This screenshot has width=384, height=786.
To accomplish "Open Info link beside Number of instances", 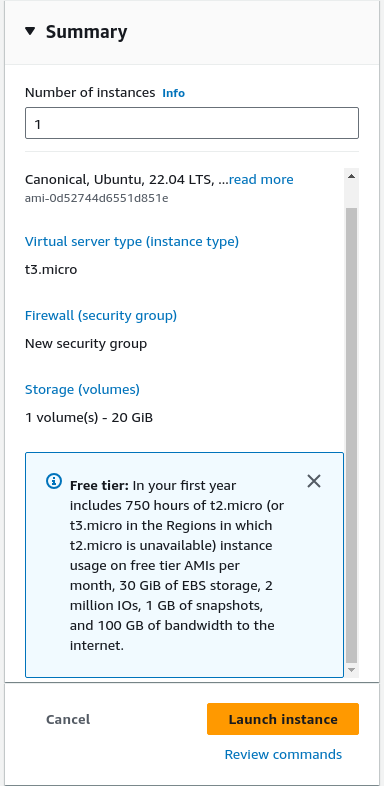I will pos(173,93).
